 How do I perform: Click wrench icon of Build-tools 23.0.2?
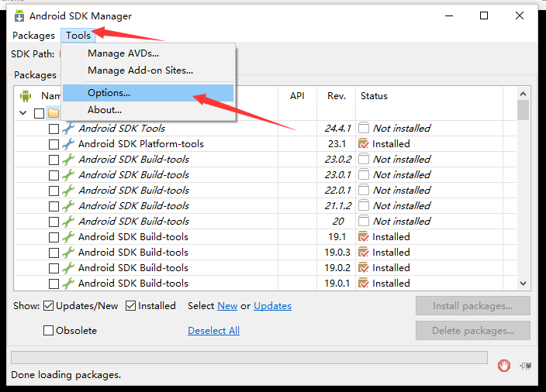click(x=68, y=160)
